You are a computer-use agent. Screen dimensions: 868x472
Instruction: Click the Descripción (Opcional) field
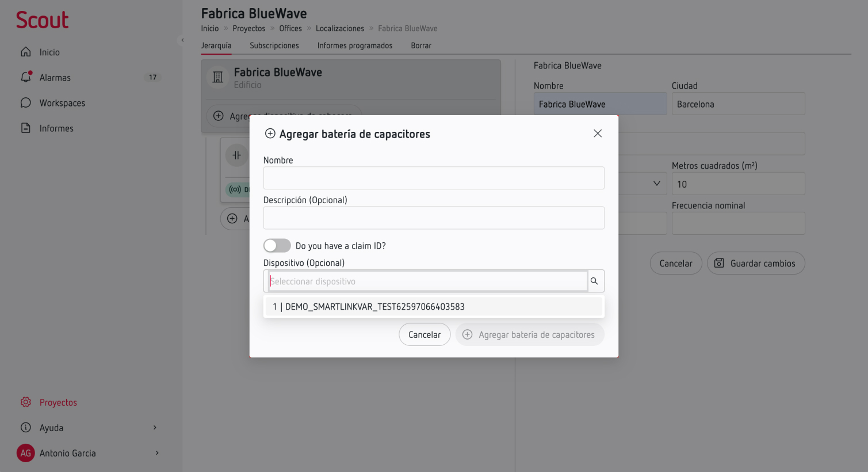pos(434,218)
